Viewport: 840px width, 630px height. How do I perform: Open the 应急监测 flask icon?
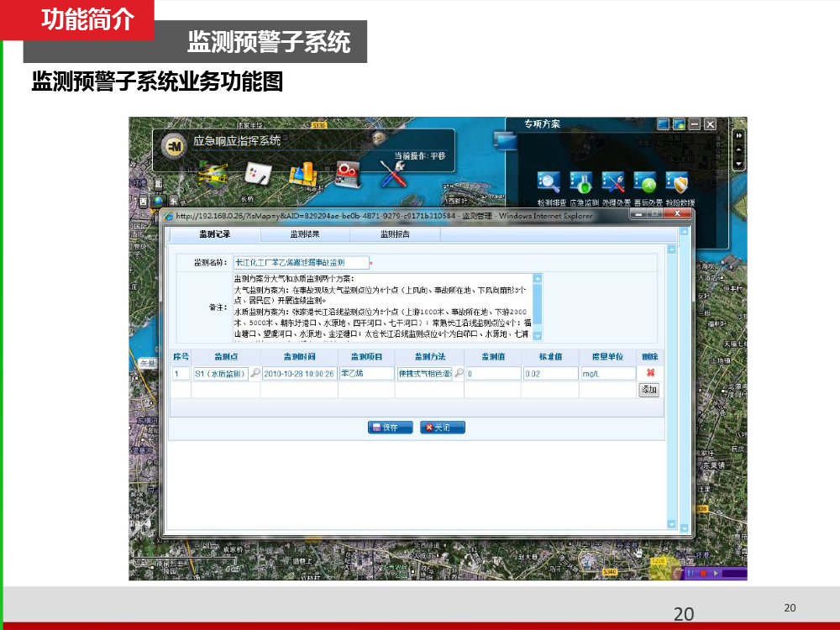(x=581, y=182)
